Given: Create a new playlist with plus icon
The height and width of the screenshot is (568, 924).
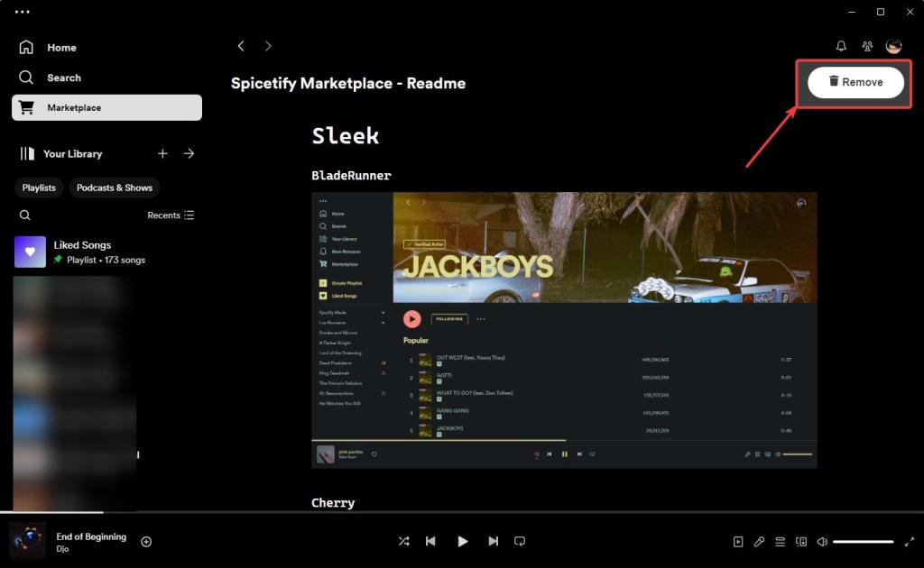Looking at the screenshot, I should click(x=162, y=153).
